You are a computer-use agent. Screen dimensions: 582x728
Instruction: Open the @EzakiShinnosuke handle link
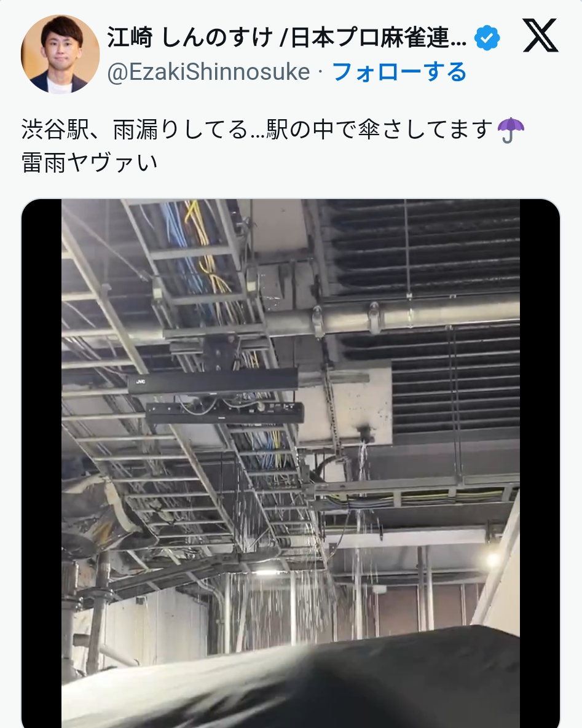click(x=208, y=72)
